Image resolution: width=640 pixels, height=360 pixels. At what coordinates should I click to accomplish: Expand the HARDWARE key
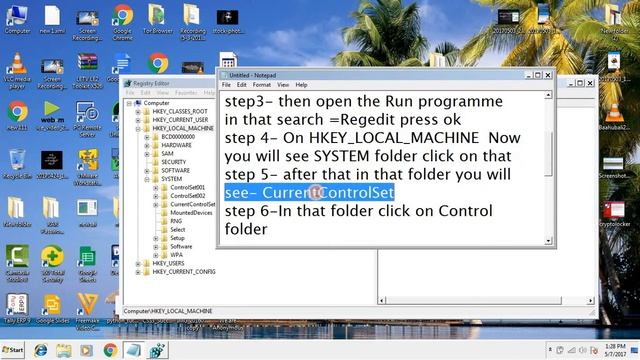(147, 145)
